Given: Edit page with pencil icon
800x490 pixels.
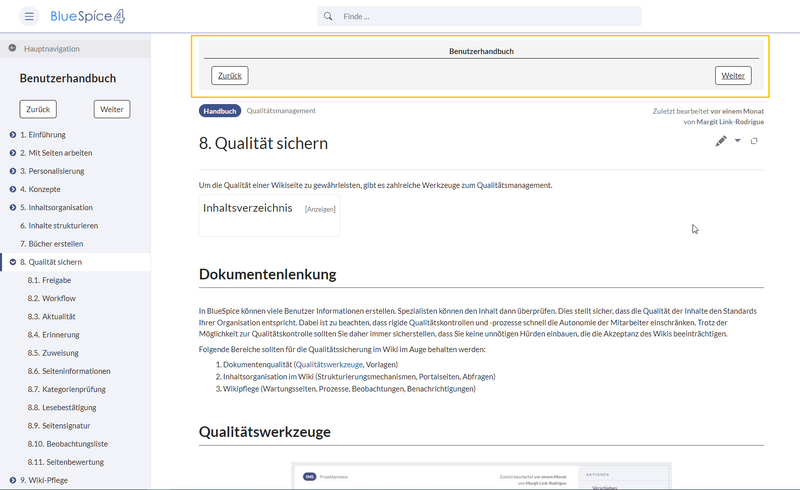Looking at the screenshot, I should pos(720,141).
